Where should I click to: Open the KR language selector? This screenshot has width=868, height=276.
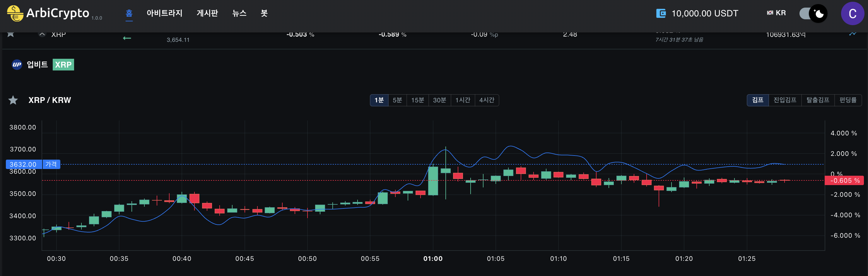click(776, 13)
